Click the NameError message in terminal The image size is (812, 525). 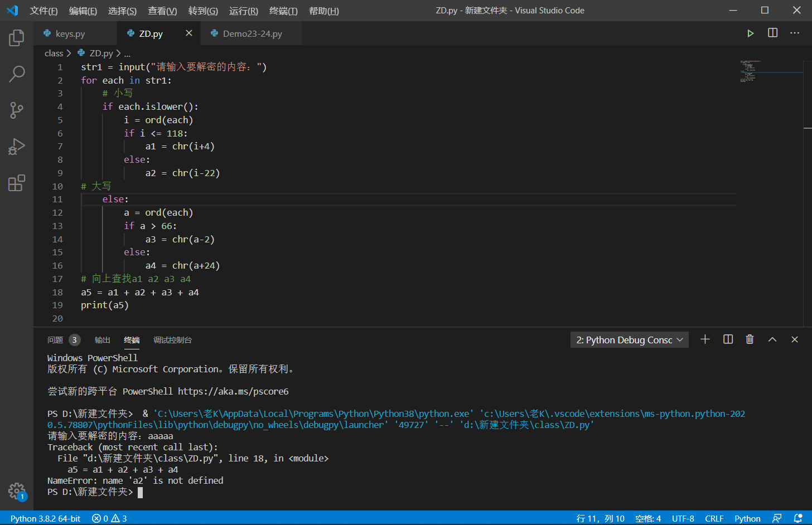[x=136, y=480]
